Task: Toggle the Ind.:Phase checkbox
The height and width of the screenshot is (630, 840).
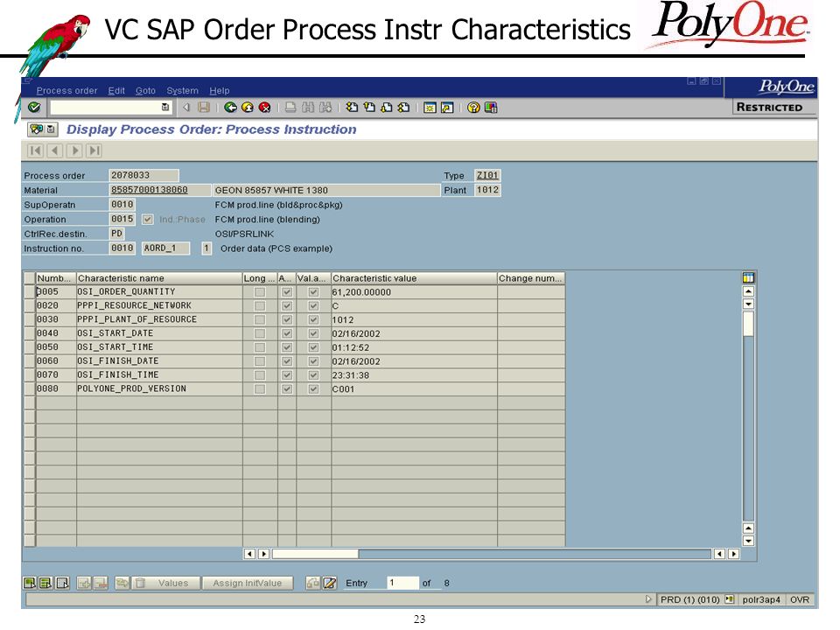Action: (147, 220)
